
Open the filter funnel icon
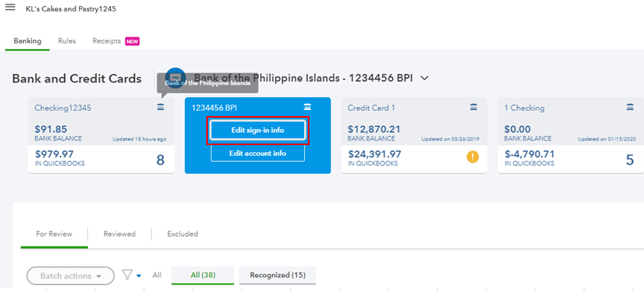[128, 275]
